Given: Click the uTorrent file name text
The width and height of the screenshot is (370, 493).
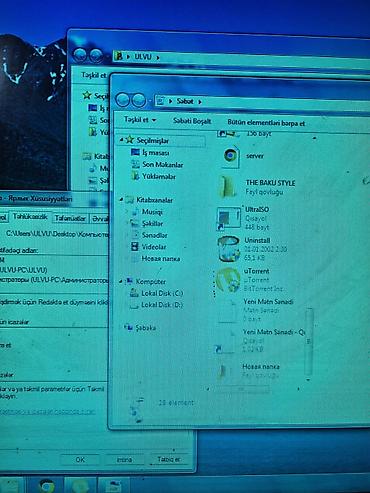Looking at the screenshot, I should pos(256,271).
